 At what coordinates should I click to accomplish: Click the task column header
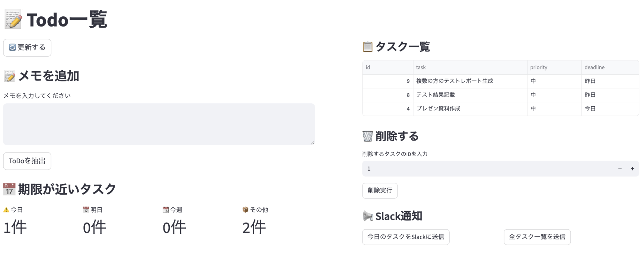coord(421,67)
